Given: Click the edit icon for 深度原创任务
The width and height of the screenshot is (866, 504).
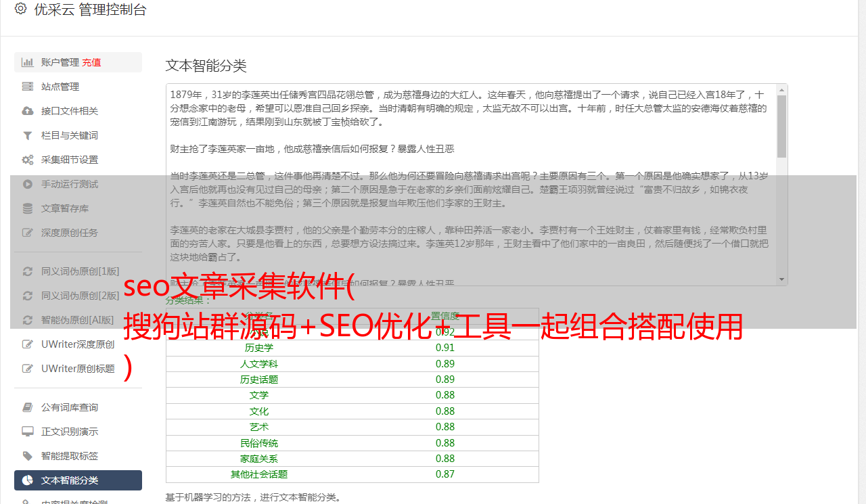Looking at the screenshot, I should 28,233.
